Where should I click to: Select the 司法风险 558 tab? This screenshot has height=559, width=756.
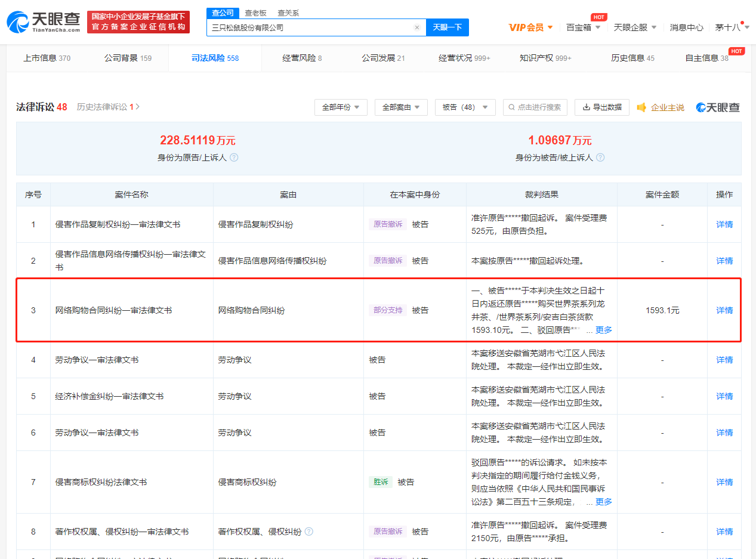click(215, 58)
